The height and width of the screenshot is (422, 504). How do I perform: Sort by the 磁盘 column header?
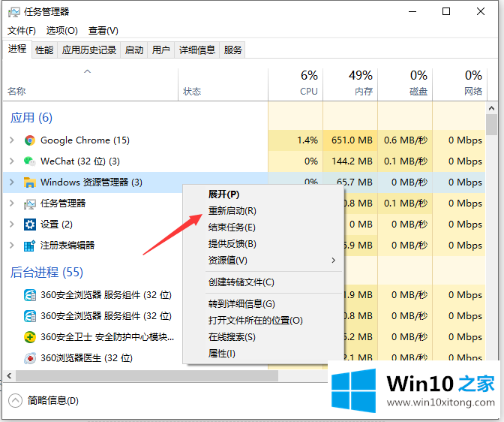405,85
